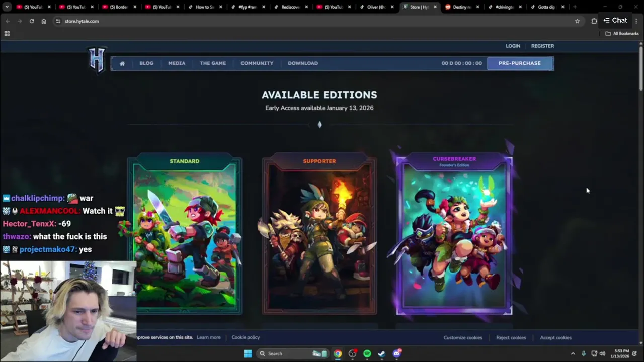644x362 pixels.
Task: Go to the Hytale home icon
Action: pyautogui.click(x=122, y=63)
